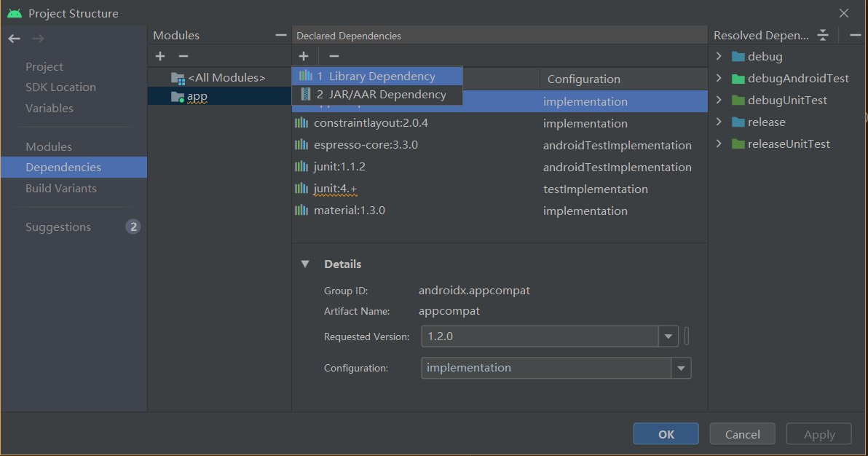
Task: Open the Requested Version dropdown arrow
Action: click(x=668, y=337)
